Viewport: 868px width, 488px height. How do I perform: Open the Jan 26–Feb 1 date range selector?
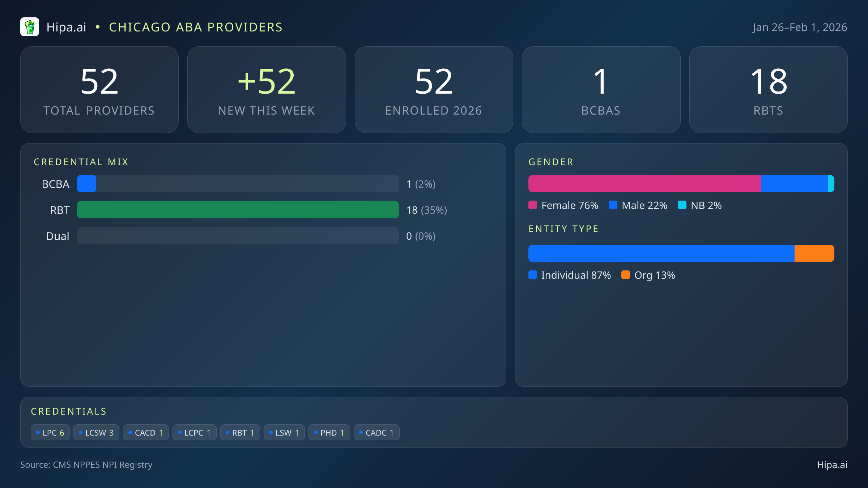[799, 27]
